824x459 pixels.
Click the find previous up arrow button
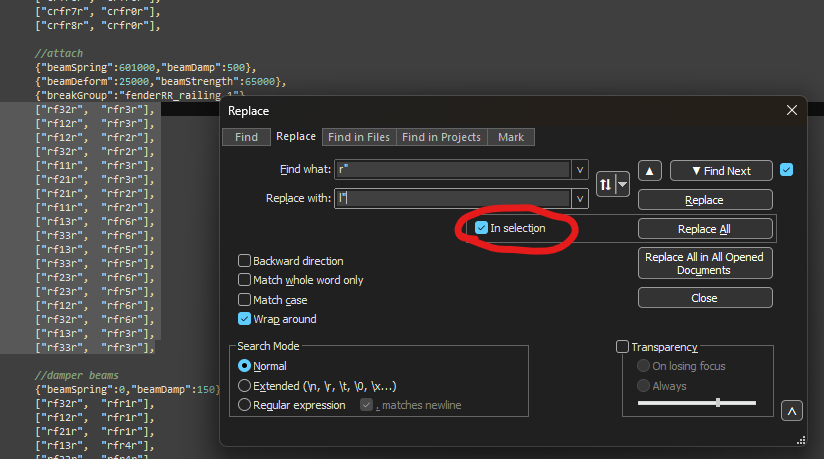tap(649, 171)
